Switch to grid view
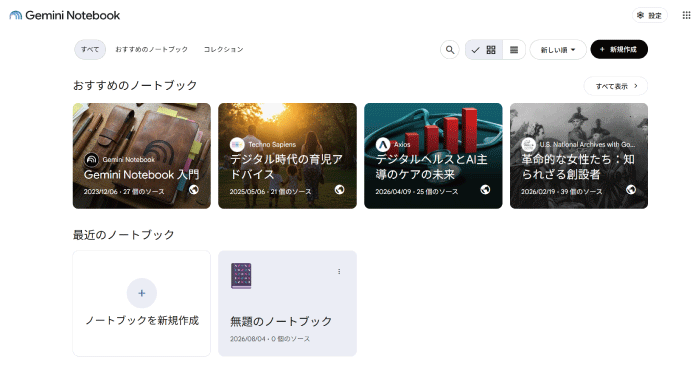Screen dimensions: 698x365 tap(484, 49)
